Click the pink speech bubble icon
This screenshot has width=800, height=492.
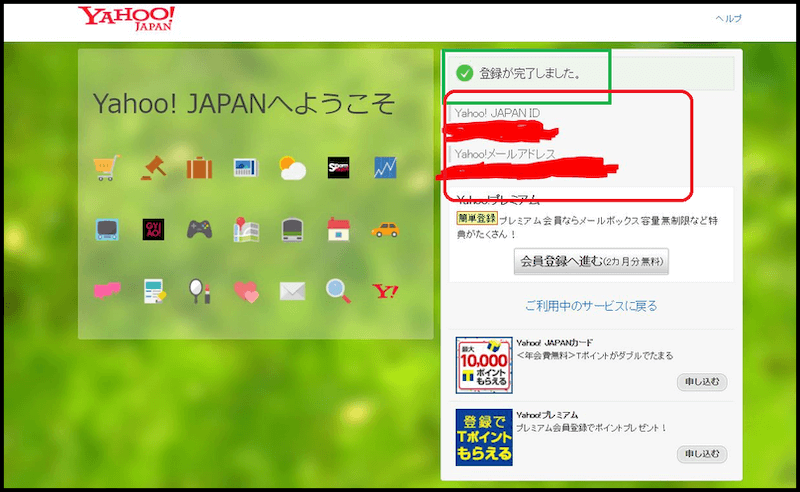pyautogui.click(x=107, y=290)
